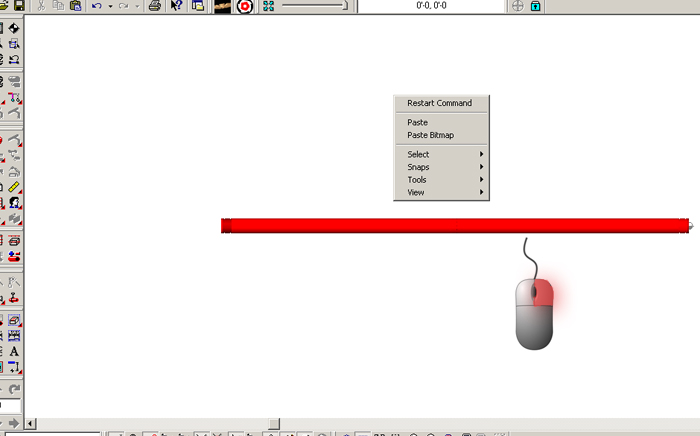Click the Save disk icon
The image size is (700, 436).
click(x=19, y=6)
